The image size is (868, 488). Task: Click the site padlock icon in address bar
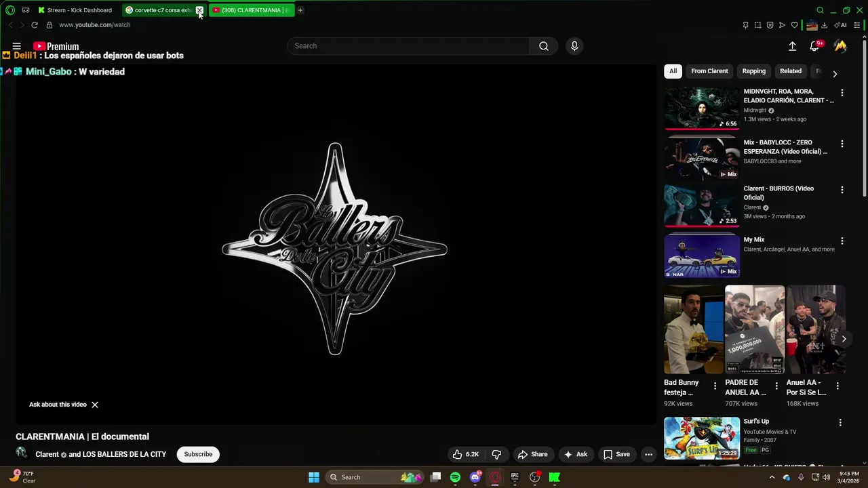coord(50,25)
